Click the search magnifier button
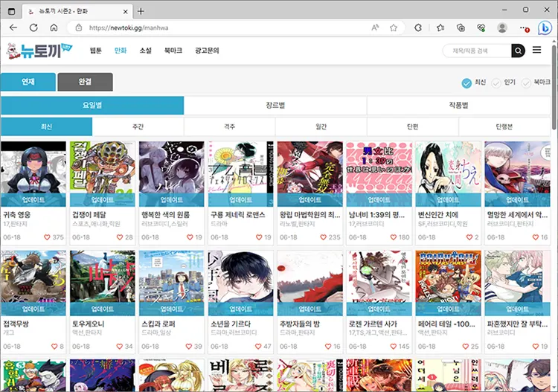Viewport: 558px width, 392px height. [518, 51]
